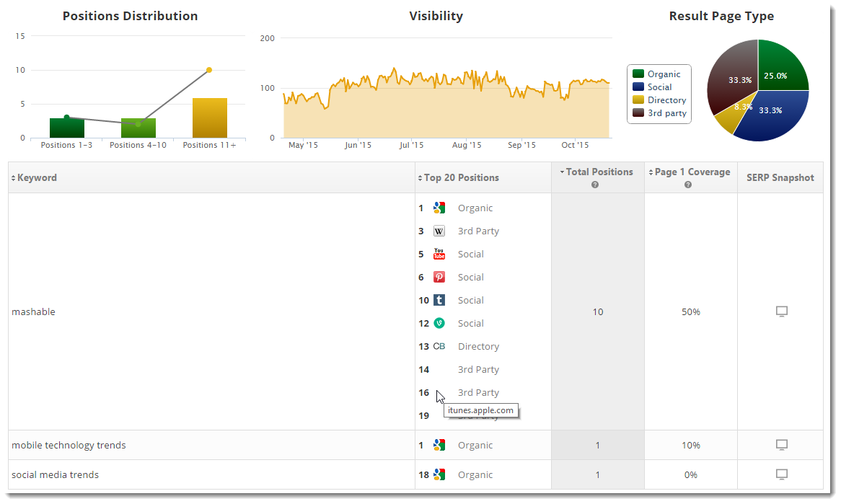Click the Positions 11+ yellow bar
The width and height of the screenshot is (841, 504).
(x=209, y=118)
